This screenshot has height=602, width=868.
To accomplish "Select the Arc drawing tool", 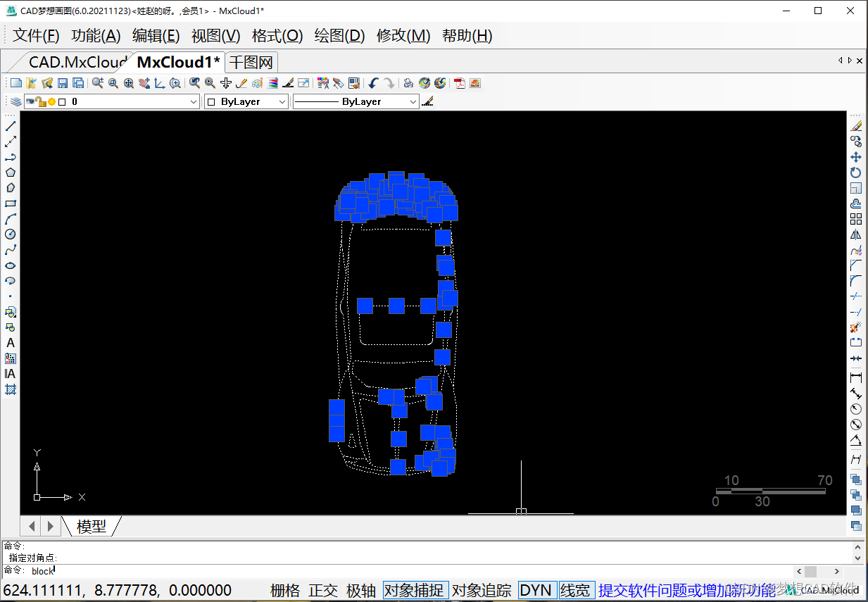I will 11,219.
